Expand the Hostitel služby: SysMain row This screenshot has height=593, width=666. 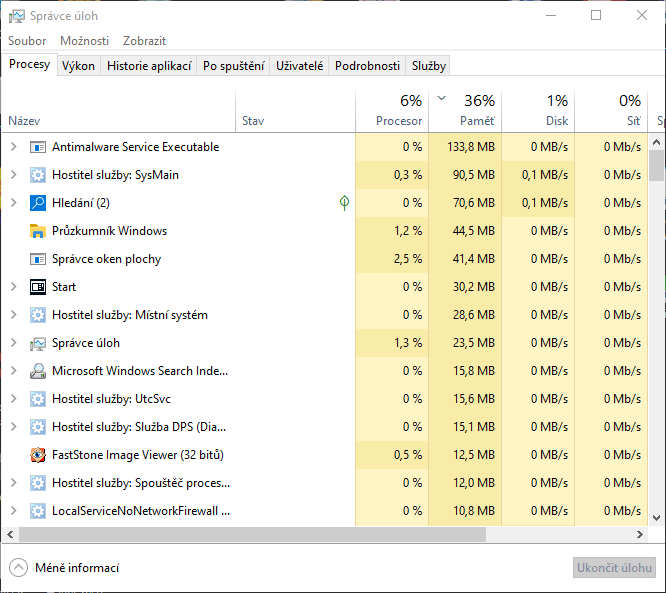[x=13, y=175]
